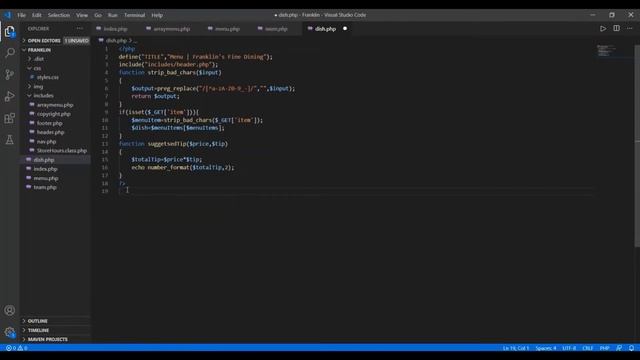Open the Search view in the activity bar
Screen dimensions: 640x360
(x=10, y=53)
